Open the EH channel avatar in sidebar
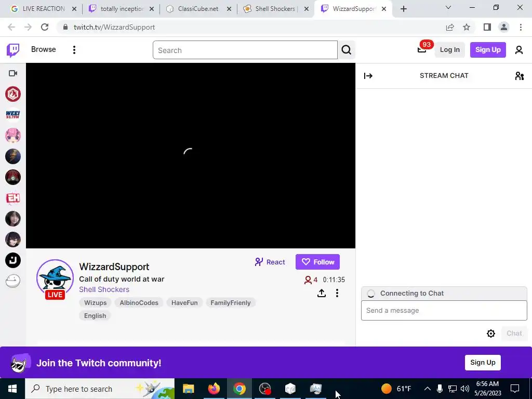532x399 pixels. tap(13, 198)
